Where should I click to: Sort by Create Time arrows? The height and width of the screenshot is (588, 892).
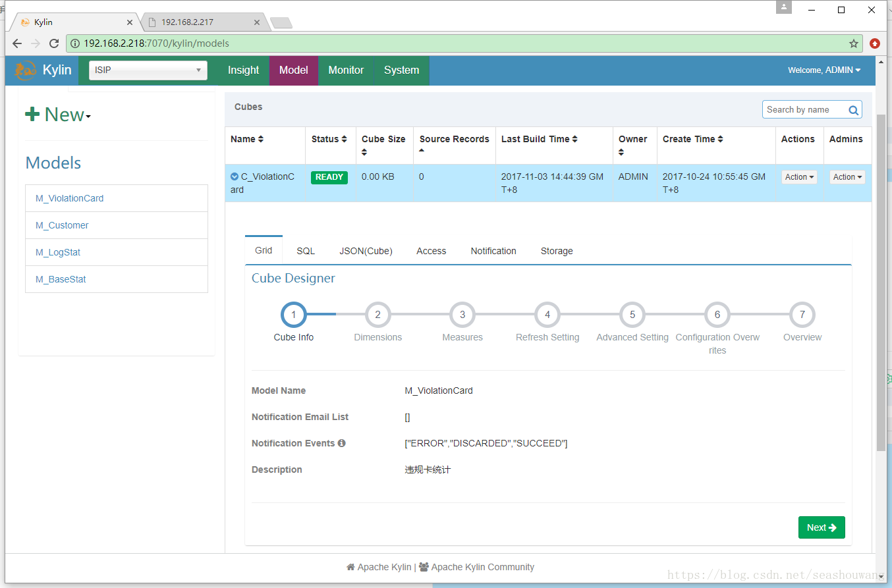click(x=720, y=139)
